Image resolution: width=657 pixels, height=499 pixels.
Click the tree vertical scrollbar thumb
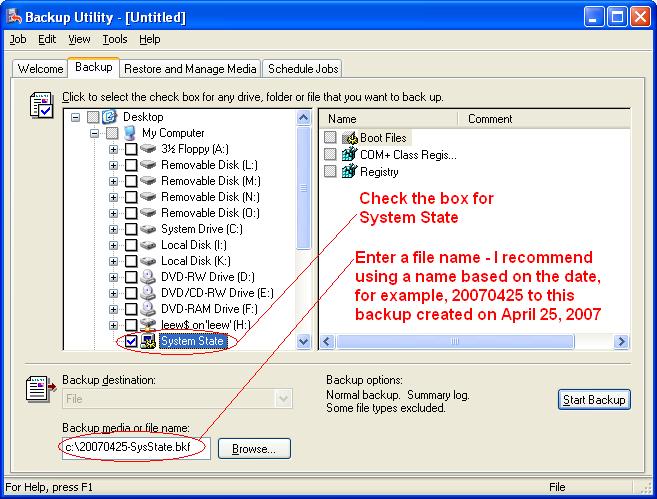303,187
